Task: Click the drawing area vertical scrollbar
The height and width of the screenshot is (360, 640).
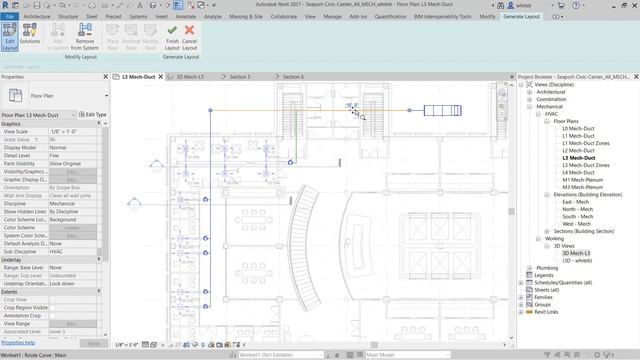Action: click(511, 211)
